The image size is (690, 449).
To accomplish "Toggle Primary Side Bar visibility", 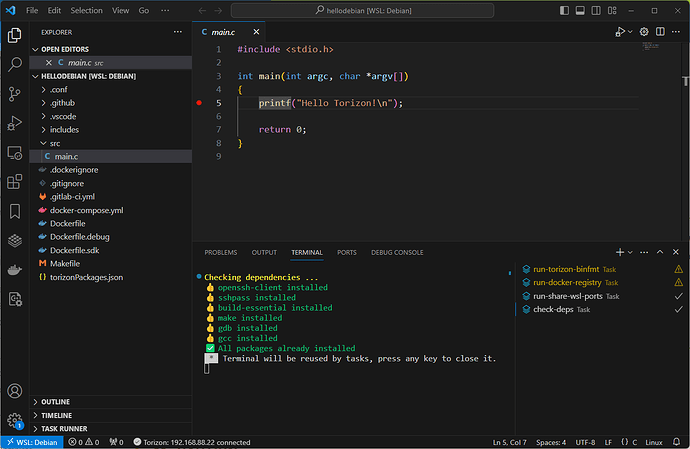I will pos(564,11).
